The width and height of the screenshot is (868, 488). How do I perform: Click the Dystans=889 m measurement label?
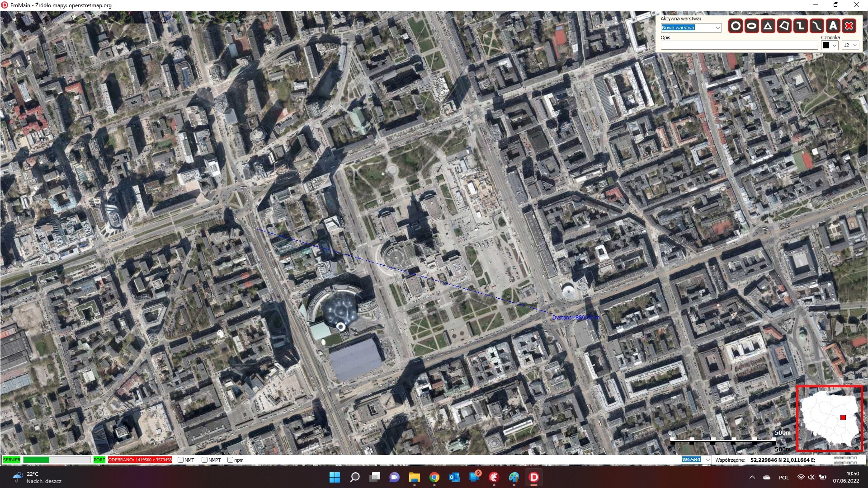pos(575,318)
